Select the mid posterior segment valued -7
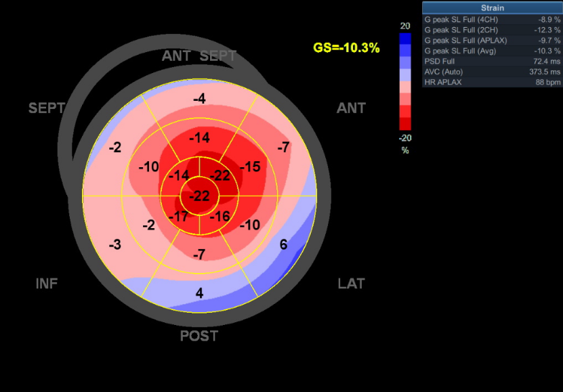Image resolution: width=563 pixels, height=392 pixels. [x=199, y=255]
